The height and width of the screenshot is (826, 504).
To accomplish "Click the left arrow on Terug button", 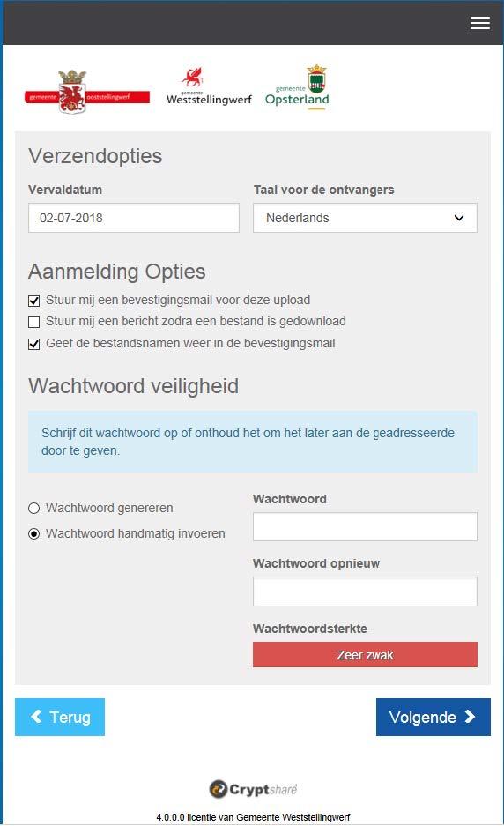I will point(36,717).
